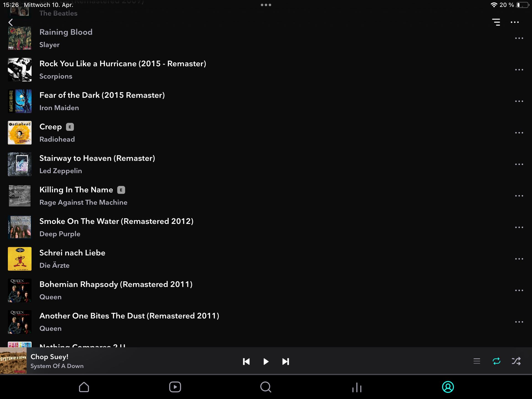Tap the Schrei nach Liebe album cover

pyautogui.click(x=20, y=259)
